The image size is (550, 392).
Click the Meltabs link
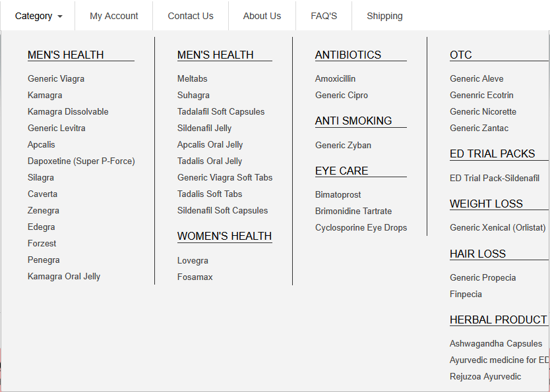click(x=192, y=79)
